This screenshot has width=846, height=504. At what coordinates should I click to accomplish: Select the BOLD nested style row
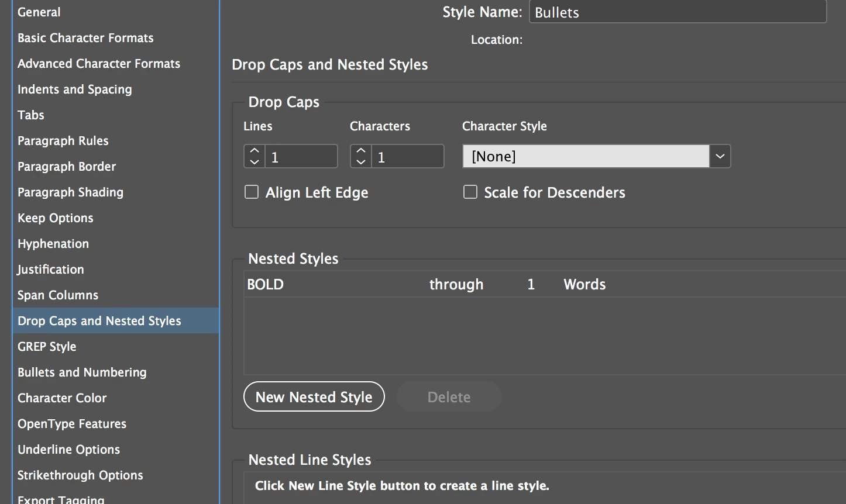click(x=410, y=285)
